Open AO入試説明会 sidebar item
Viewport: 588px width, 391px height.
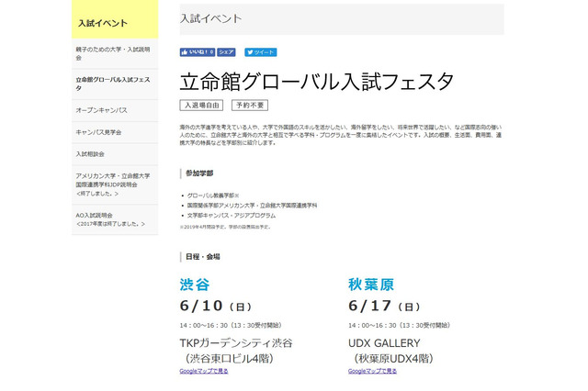[115, 219]
